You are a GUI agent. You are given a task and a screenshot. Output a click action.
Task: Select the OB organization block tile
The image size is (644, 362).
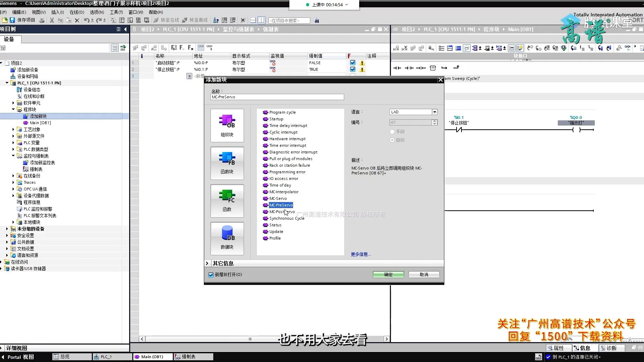coord(227,126)
